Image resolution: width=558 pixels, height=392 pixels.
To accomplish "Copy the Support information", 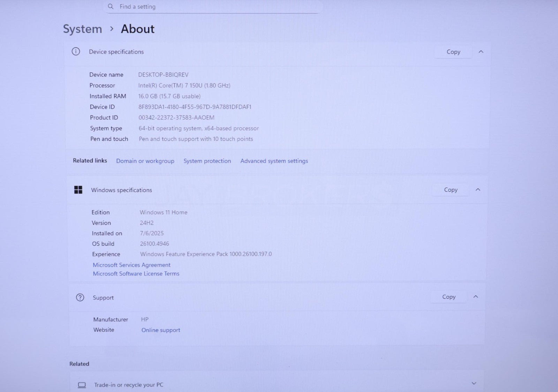I will coord(449,297).
